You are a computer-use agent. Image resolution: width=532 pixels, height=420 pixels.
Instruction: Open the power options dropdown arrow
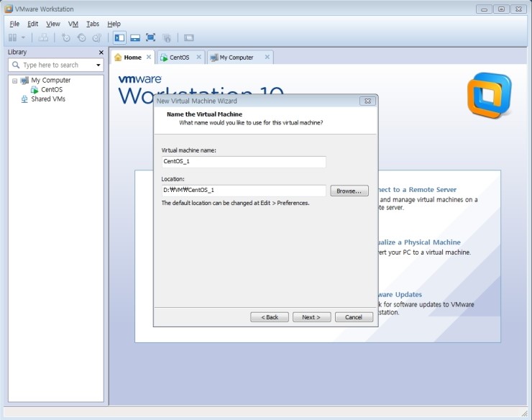click(23, 37)
